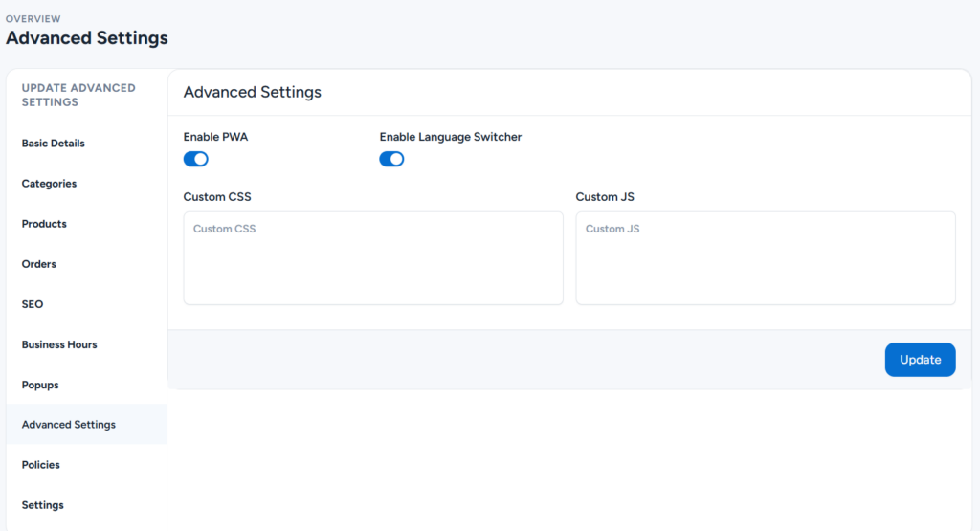Click inside the Custom CSS text area
Screen dimensions: 980x531
[x=373, y=258]
